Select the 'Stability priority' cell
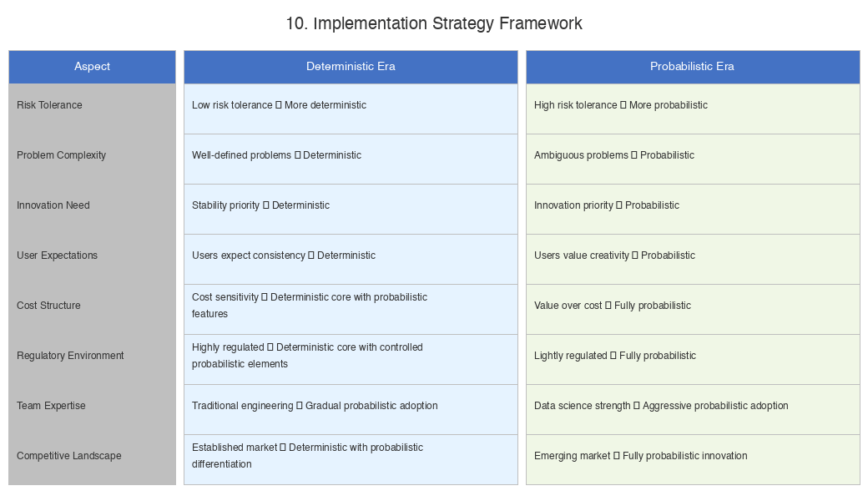Image resolution: width=868 pixels, height=501 pixels. pos(351,210)
